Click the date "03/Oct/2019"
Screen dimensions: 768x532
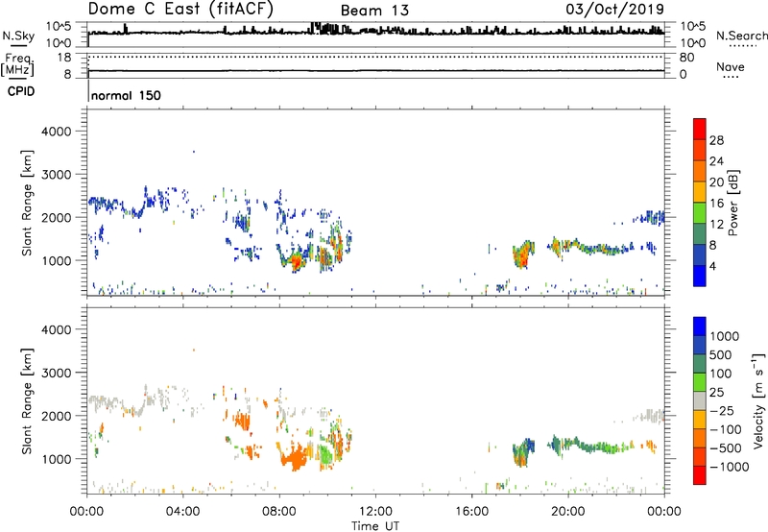pos(614,10)
